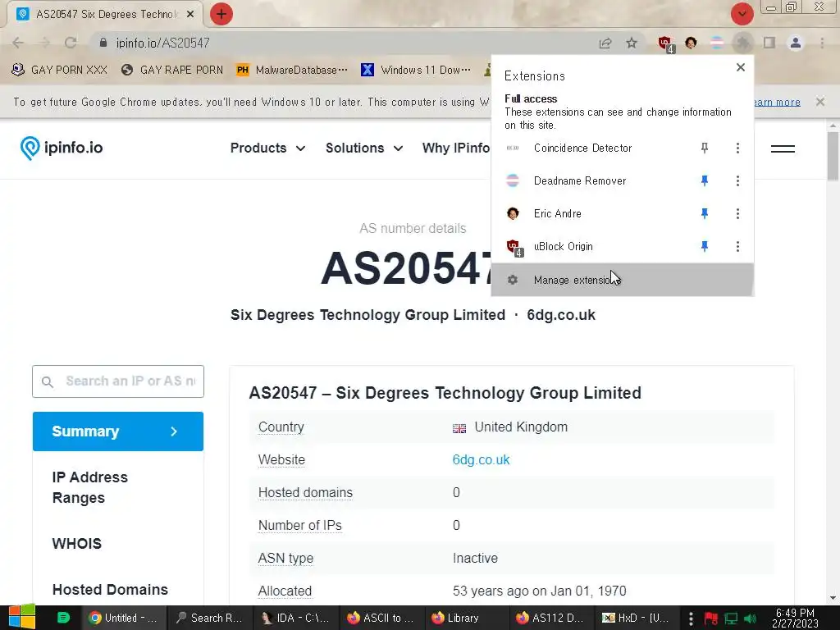Open Deadname Remover toolbar icon

pyautogui.click(x=717, y=43)
